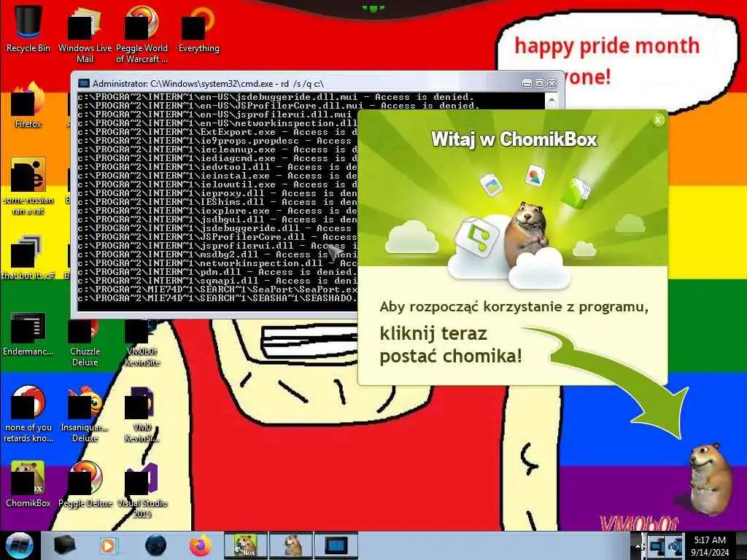747x560 pixels.
Task: Click the 'ExtExport.exe' line in cmd
Action: point(217,132)
